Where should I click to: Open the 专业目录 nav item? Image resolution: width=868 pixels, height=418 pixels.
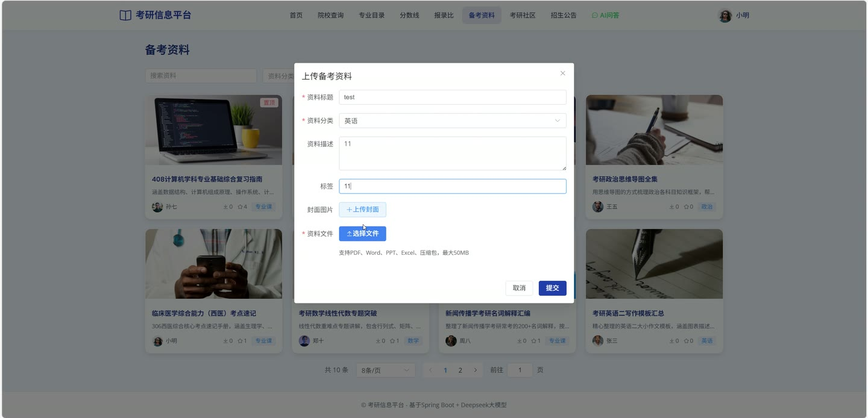click(371, 16)
